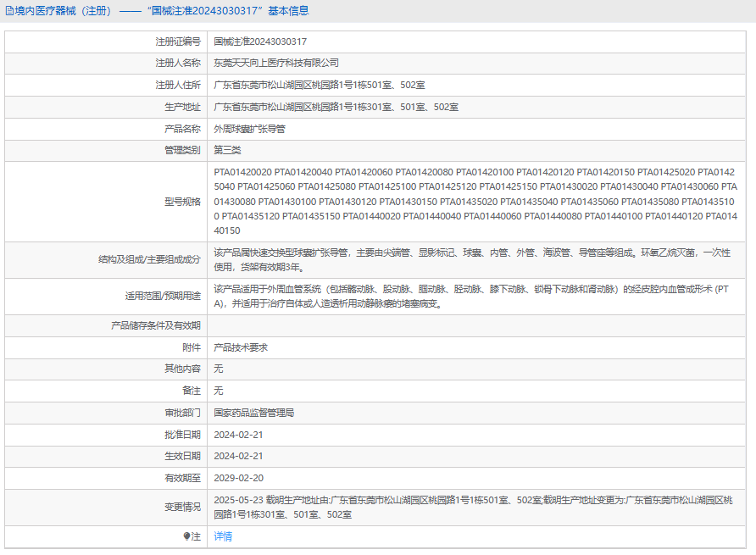The image size is (756, 555).
Task: Open the 详情 link
Action: pos(223,536)
